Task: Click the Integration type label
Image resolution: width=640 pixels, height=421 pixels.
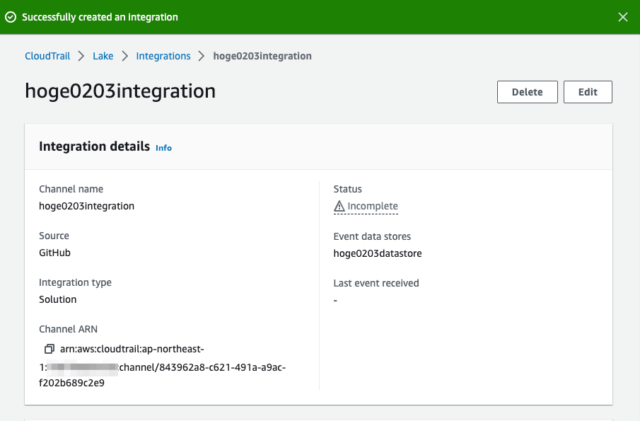Action: point(75,283)
